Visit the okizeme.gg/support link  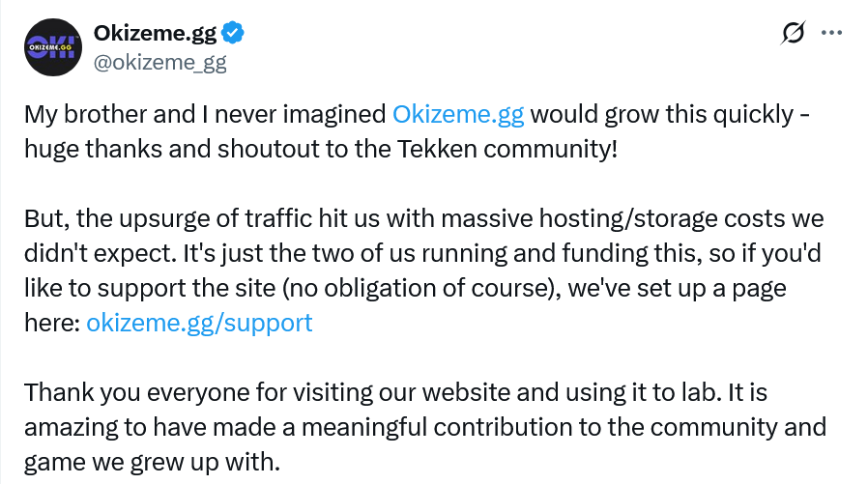[199, 323]
